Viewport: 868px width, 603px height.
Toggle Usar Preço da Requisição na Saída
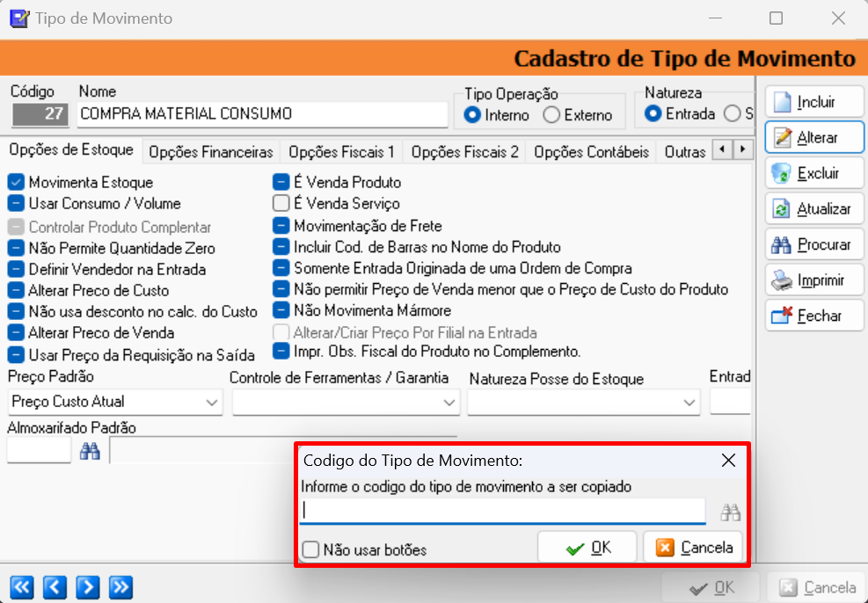pos(16,354)
